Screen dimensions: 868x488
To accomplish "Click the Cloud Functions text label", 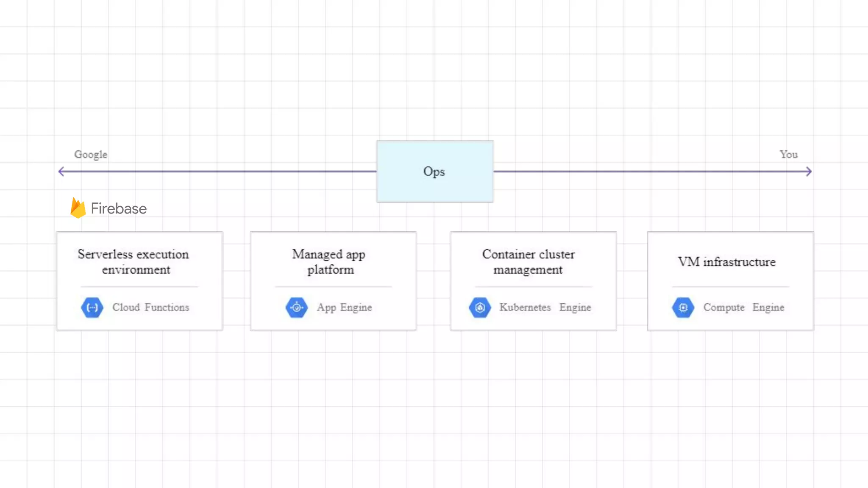I will [x=150, y=308].
